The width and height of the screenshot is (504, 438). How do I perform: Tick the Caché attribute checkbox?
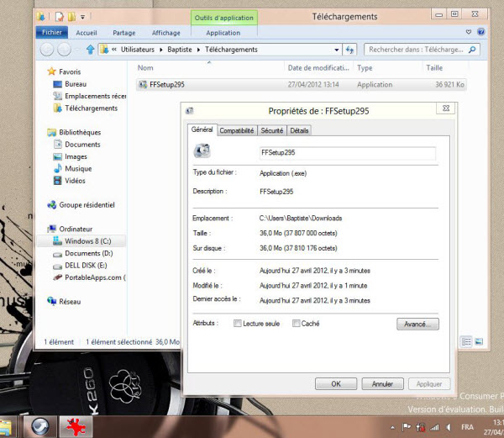point(297,324)
